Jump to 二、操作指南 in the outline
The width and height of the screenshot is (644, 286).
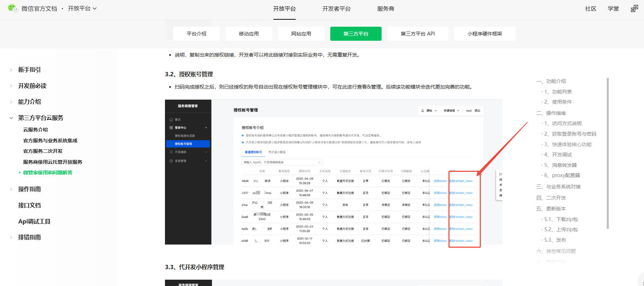point(551,113)
